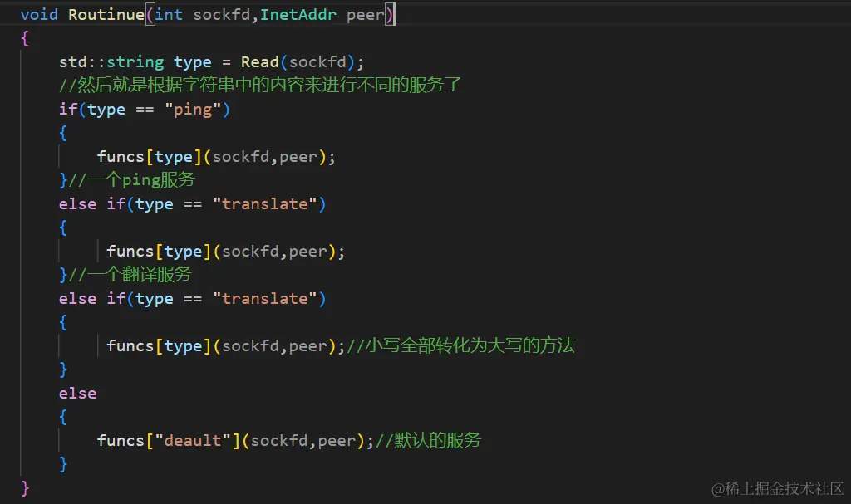This screenshot has height=504, width=851.
Task: Click the "//默认的服务" comment
Action: tap(428, 440)
